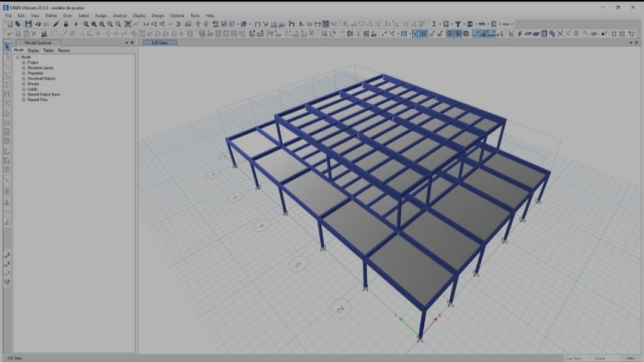
Task: Open the Design menu
Action: pos(157,16)
